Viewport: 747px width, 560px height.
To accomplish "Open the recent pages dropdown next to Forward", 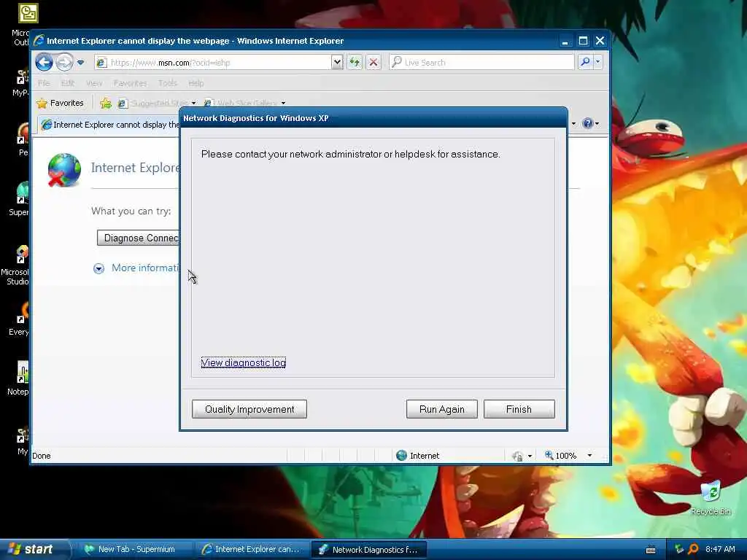I will pyautogui.click(x=80, y=63).
